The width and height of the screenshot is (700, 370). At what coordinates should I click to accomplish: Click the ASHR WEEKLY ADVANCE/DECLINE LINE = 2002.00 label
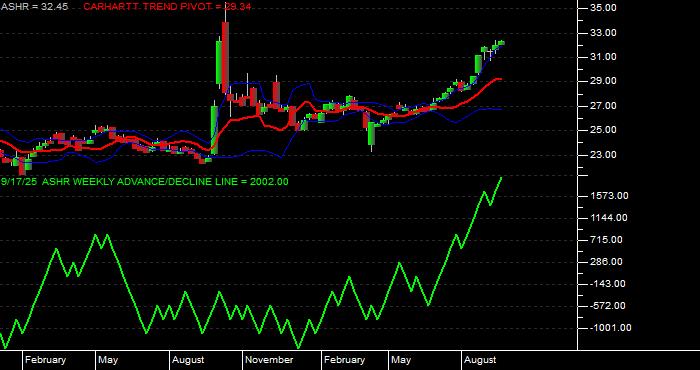[x=165, y=182]
